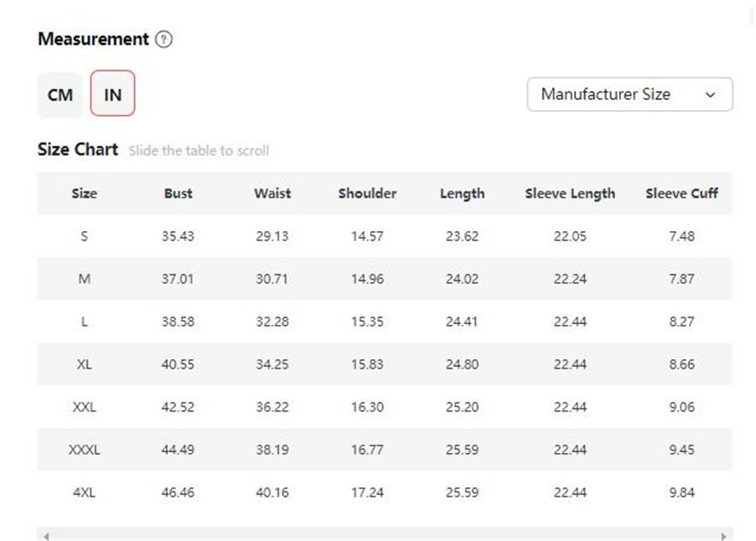Open the Manufacturer Size dropdown
Viewport: 756px width, 541px height.
tap(630, 94)
